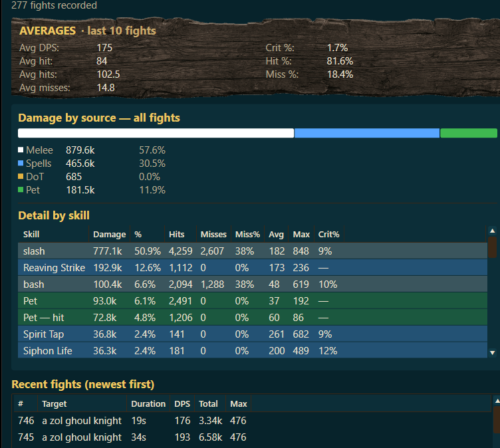Open fight 746 a zol ghoul knight

253,421
